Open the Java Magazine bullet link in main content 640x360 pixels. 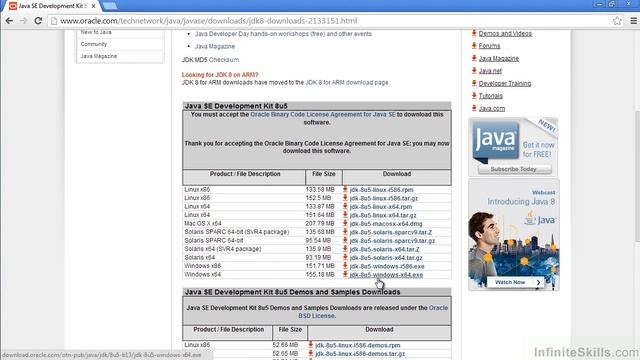(215, 47)
